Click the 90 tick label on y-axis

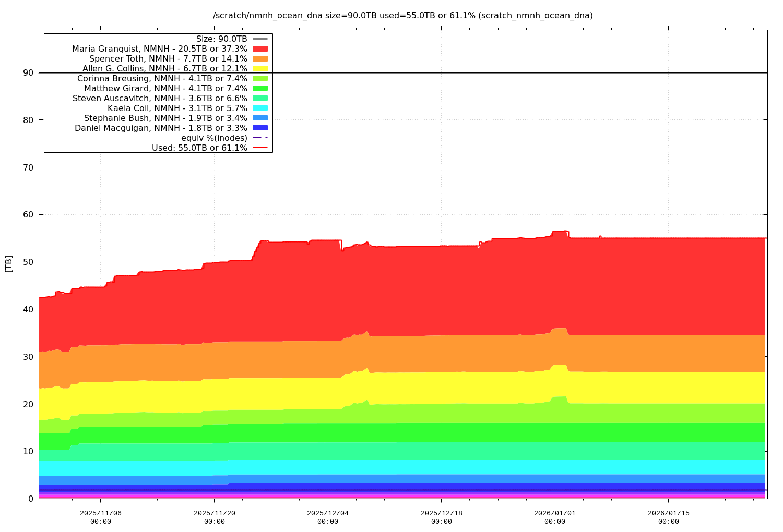28,72
